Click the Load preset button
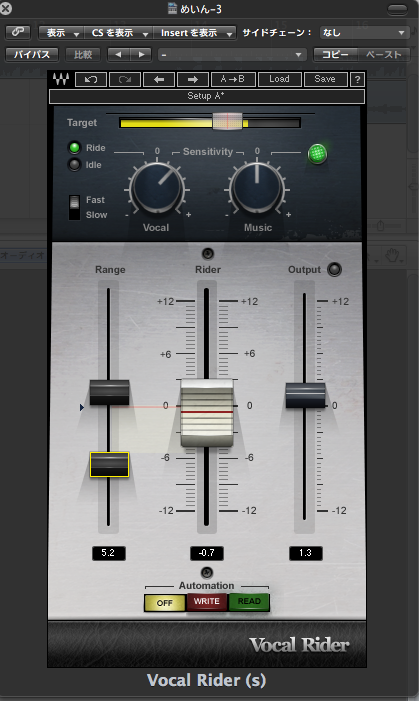Screen dimensions: 419x701 [x=279, y=79]
